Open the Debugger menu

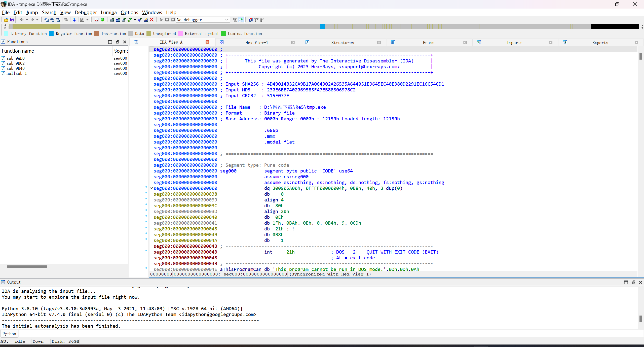point(86,12)
